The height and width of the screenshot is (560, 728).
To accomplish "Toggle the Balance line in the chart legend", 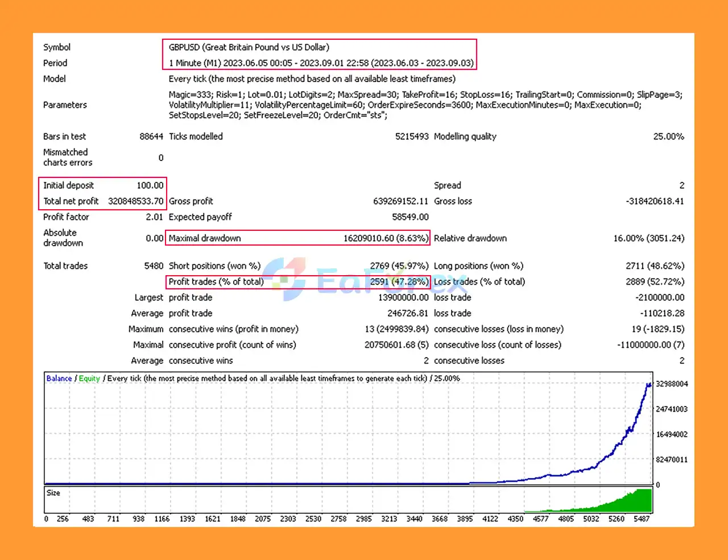I will pos(58,378).
